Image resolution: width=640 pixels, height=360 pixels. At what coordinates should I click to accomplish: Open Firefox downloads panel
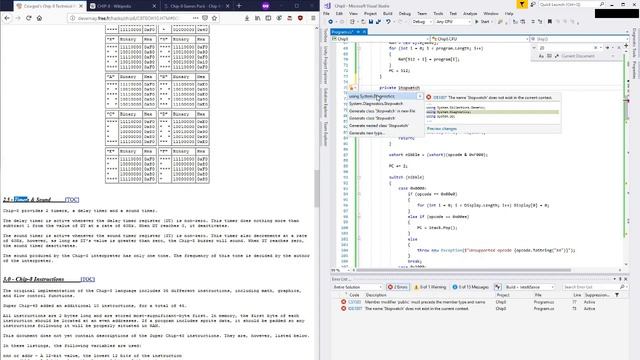point(247,18)
